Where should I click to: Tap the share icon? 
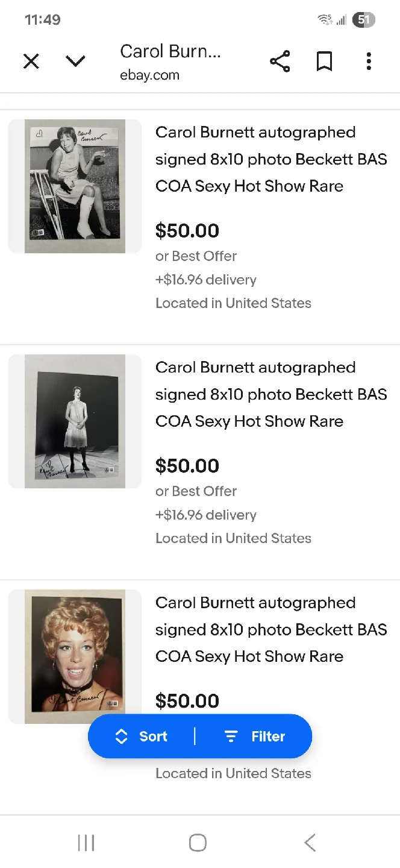coord(280,61)
